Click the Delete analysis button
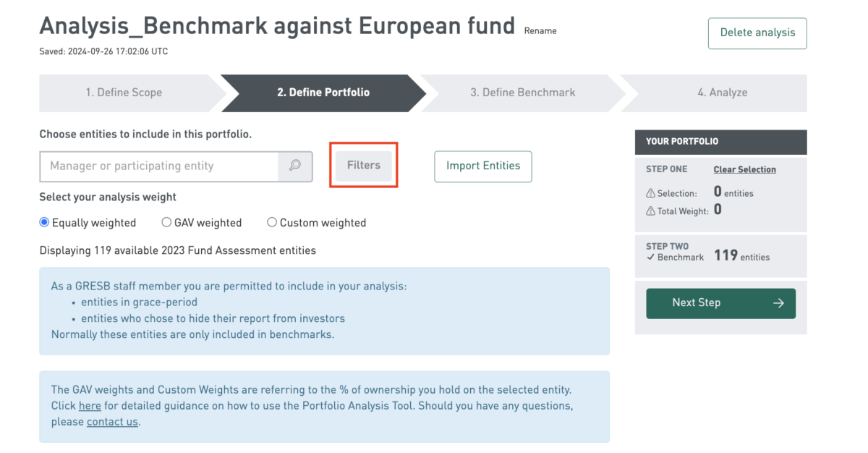Image resolution: width=868 pixels, height=453 pixels. pos(757,33)
